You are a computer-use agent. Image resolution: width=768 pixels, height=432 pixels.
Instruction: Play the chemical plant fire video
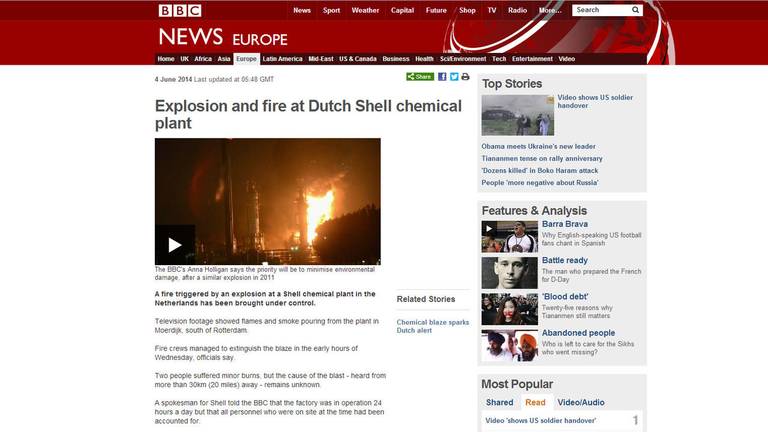175,245
